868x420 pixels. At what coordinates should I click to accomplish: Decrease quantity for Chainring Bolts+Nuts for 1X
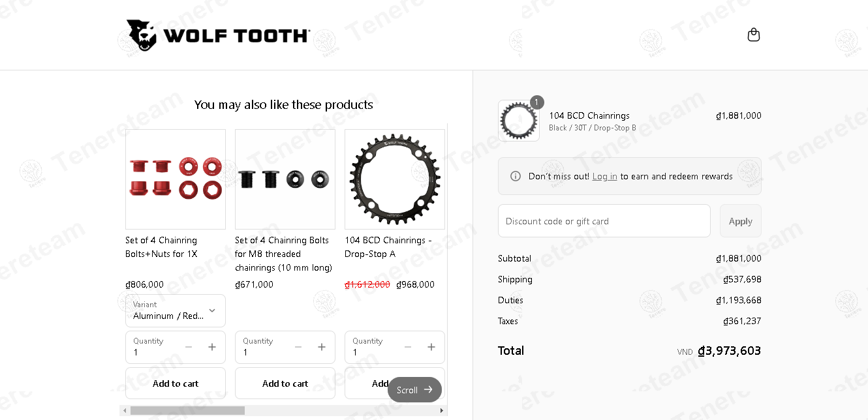[x=189, y=347]
